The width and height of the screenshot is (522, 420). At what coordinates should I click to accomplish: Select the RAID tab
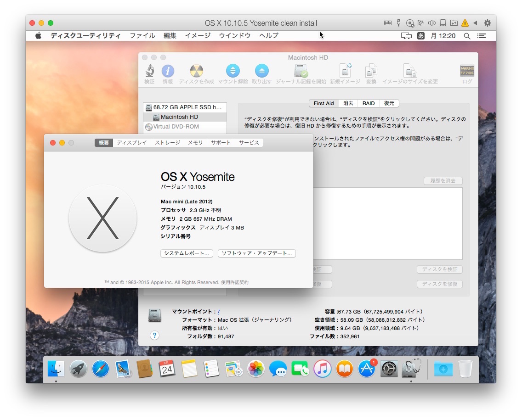point(369,103)
